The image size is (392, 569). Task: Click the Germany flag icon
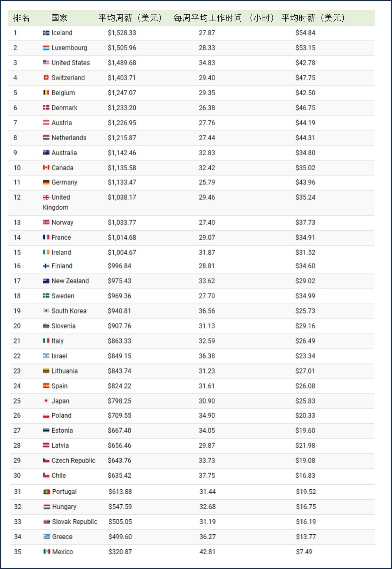[46, 182]
